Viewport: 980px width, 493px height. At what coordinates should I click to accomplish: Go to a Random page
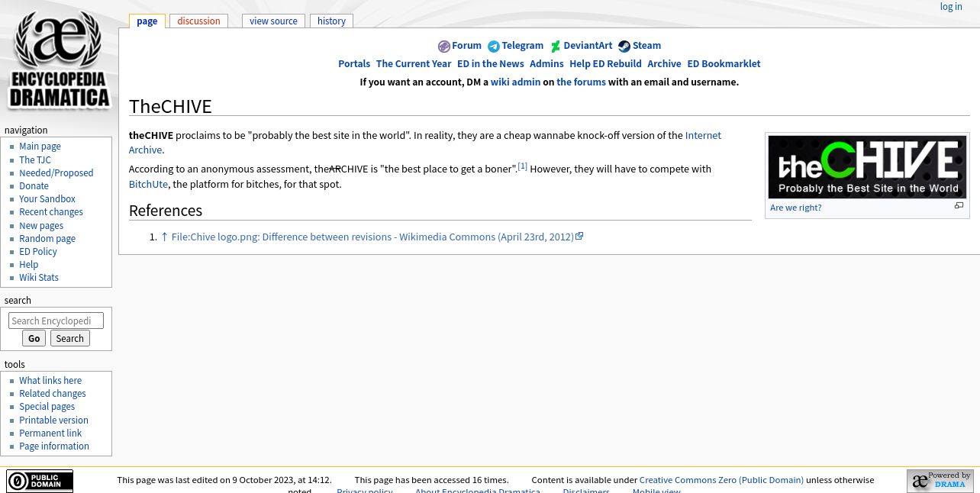pyautogui.click(x=47, y=239)
